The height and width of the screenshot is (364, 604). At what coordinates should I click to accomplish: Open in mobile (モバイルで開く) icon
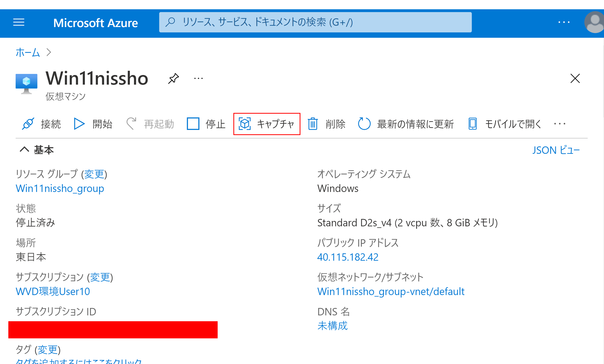pyautogui.click(x=473, y=124)
